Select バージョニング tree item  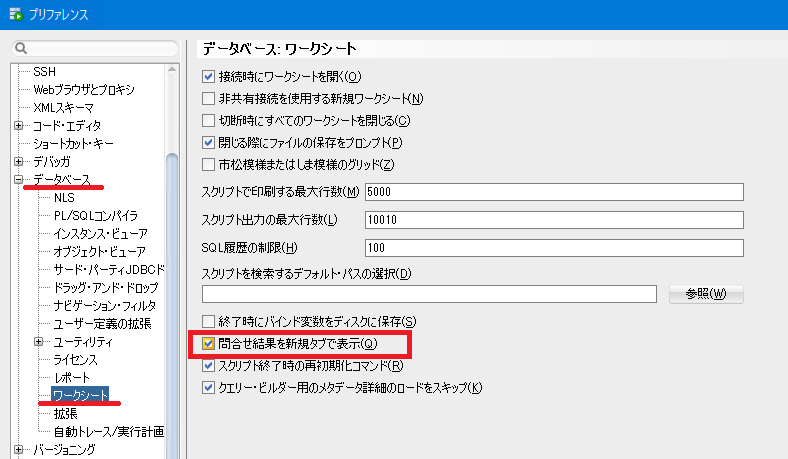[x=64, y=449]
